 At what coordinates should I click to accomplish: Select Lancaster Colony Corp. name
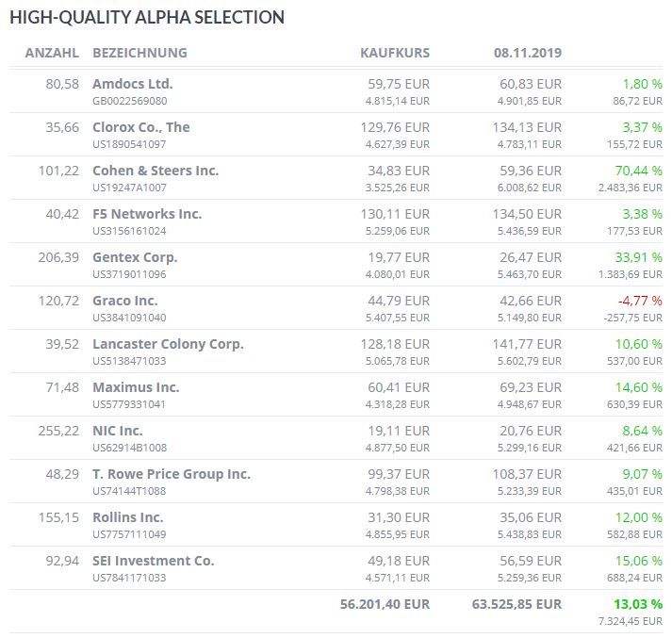168,344
